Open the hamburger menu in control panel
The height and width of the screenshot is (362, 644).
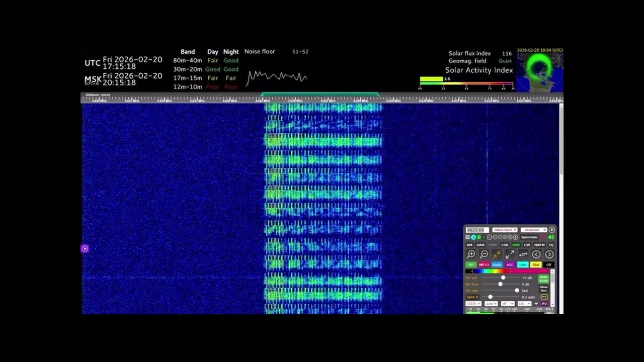[x=467, y=237]
